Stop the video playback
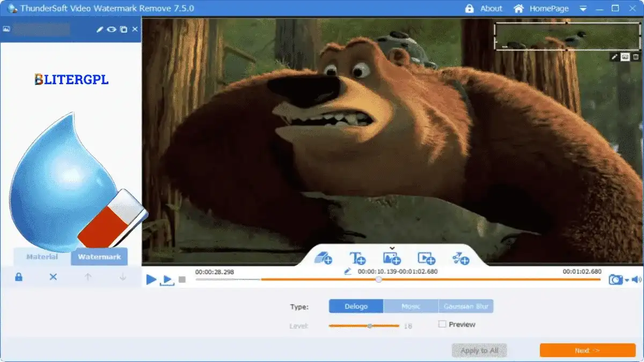644x362 pixels. pyautogui.click(x=182, y=279)
